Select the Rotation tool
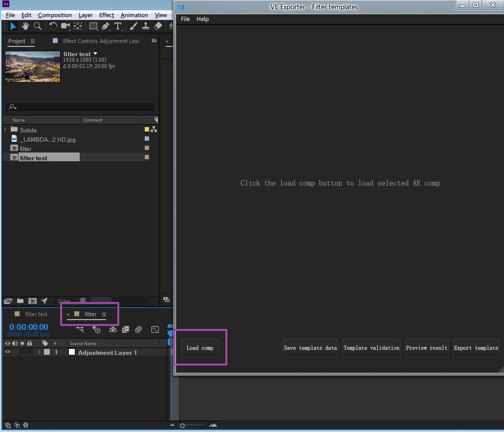Screen dimensions: 504x432 coord(53,26)
